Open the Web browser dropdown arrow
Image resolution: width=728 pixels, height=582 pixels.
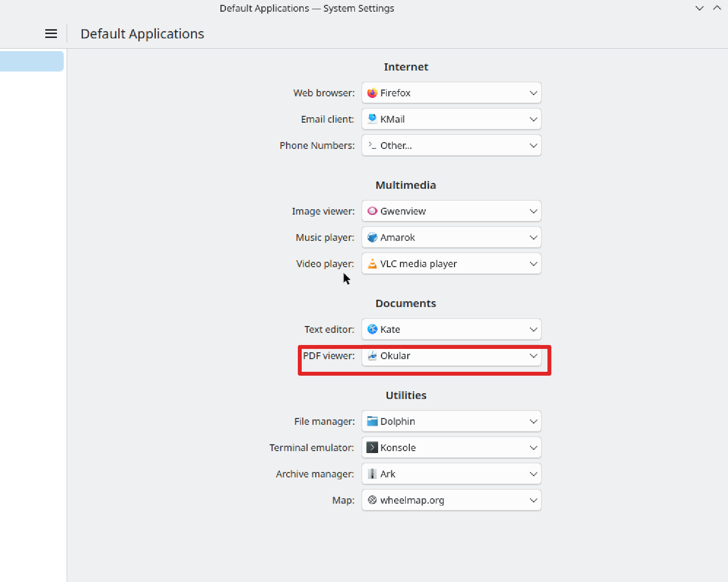(x=533, y=93)
